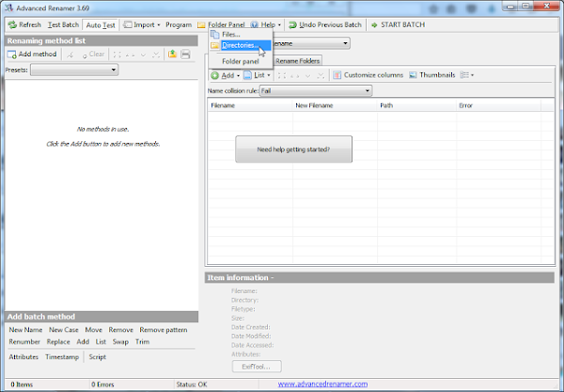The image size is (564, 392).
Task: Open the Name collision rule dropdown
Action: pos(316,90)
